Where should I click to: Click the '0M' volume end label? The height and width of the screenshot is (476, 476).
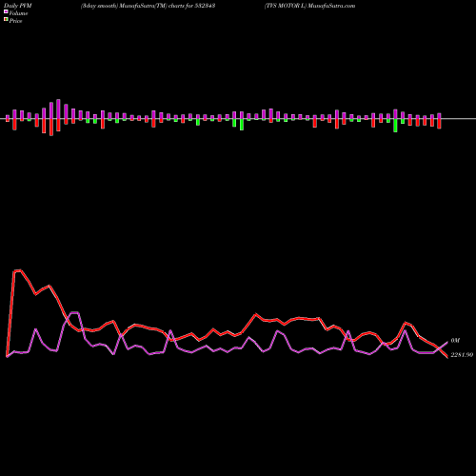pos(455,341)
